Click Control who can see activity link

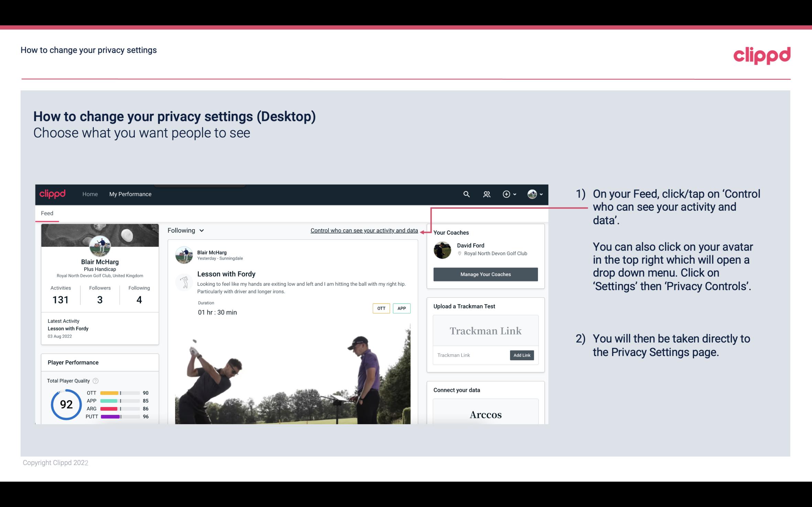(x=364, y=230)
